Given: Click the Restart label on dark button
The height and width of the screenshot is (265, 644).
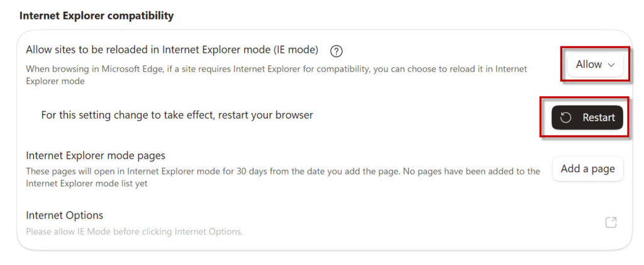Looking at the screenshot, I should pos(599,117).
